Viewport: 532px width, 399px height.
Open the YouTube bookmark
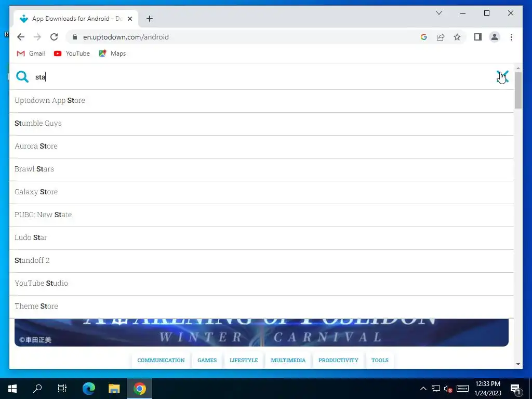[72, 54]
